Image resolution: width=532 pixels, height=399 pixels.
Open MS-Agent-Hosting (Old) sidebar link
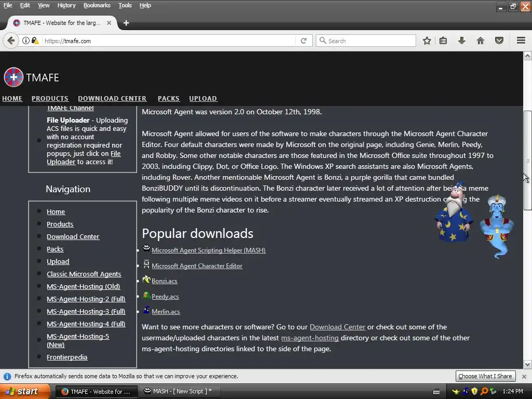(x=84, y=286)
